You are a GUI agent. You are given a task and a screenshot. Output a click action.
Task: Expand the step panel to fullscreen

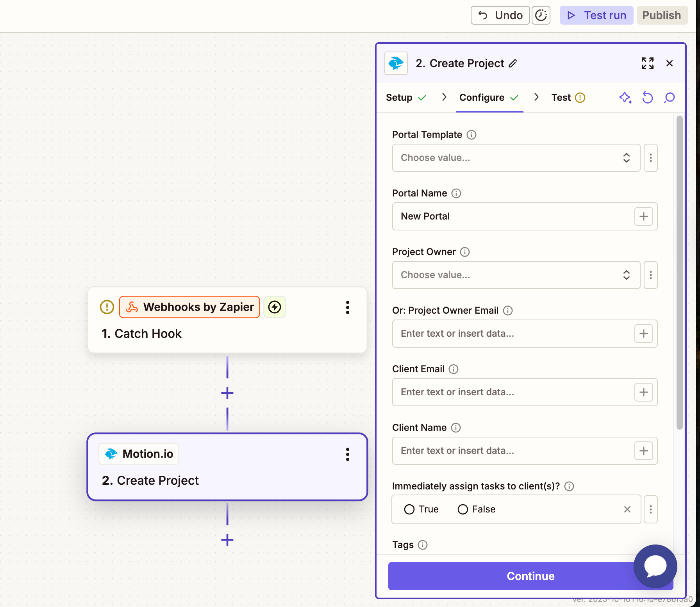648,63
